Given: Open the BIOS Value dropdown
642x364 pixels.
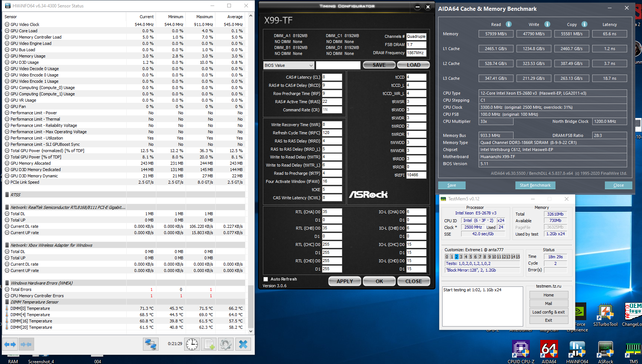Looking at the screenshot, I should 289,65.
